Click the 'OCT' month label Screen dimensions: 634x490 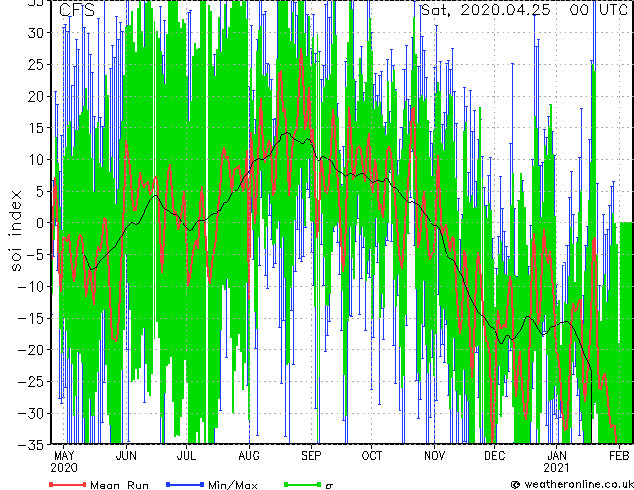click(372, 456)
